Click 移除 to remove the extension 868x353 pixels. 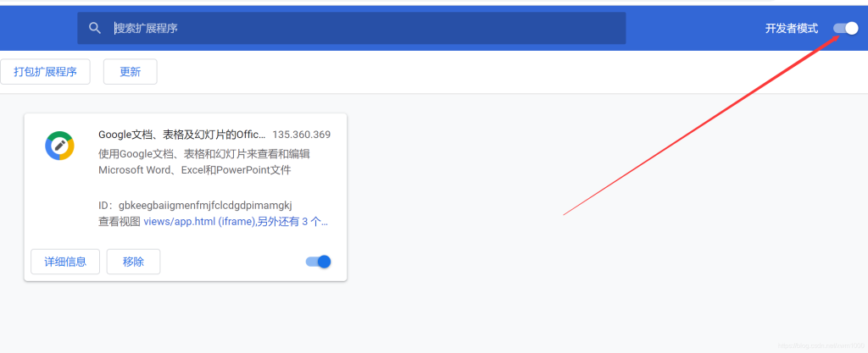[x=133, y=262]
